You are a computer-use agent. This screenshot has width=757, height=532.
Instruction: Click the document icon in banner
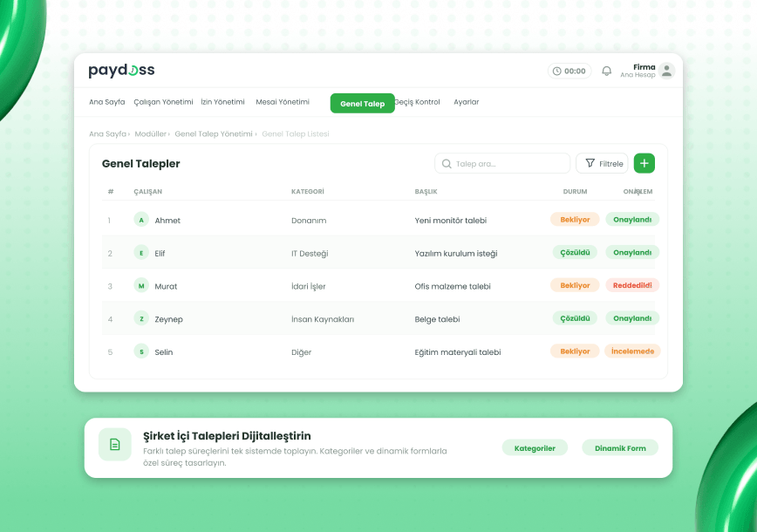[115, 444]
